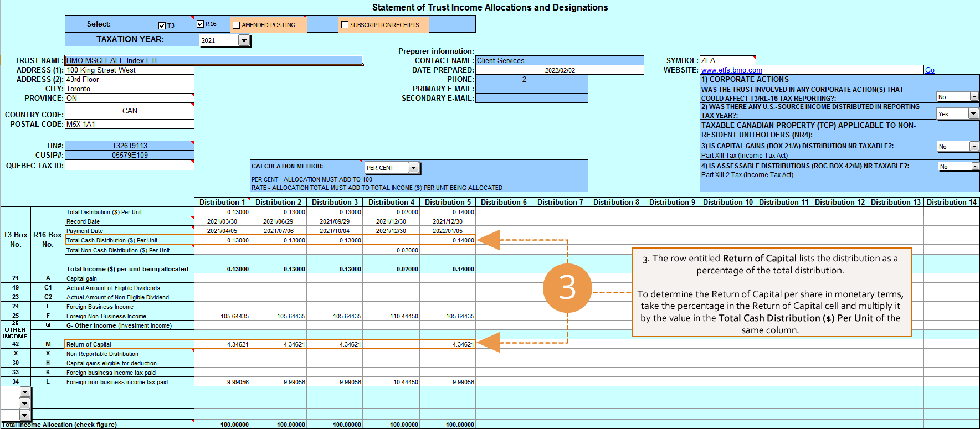Select the Distribution 1 column header
This screenshot has height=429, width=980.
click(222, 203)
